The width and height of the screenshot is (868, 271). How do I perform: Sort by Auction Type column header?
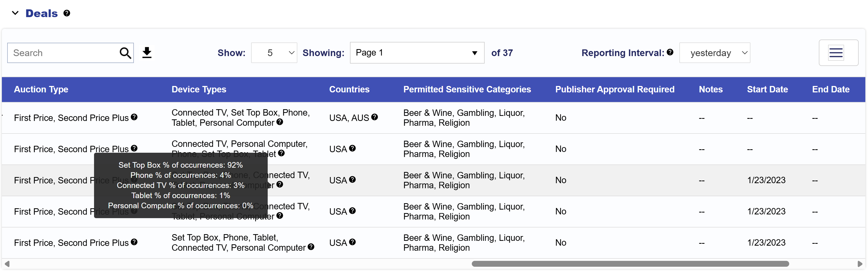coord(41,89)
